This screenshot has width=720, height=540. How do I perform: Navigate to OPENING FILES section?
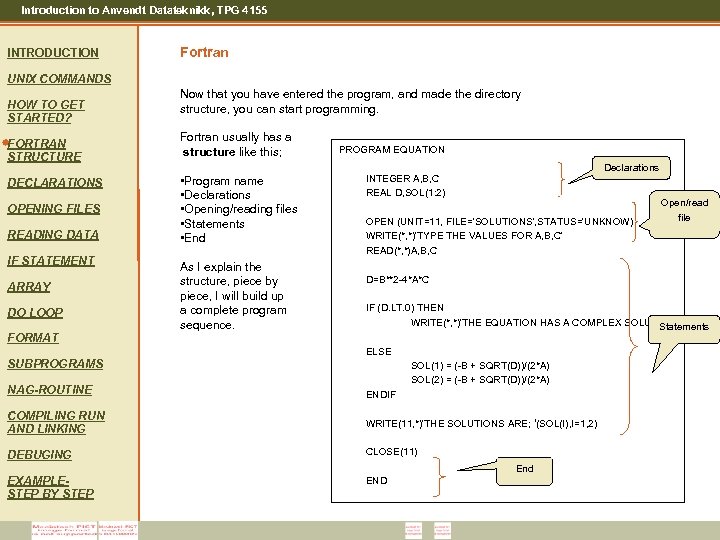(x=54, y=209)
